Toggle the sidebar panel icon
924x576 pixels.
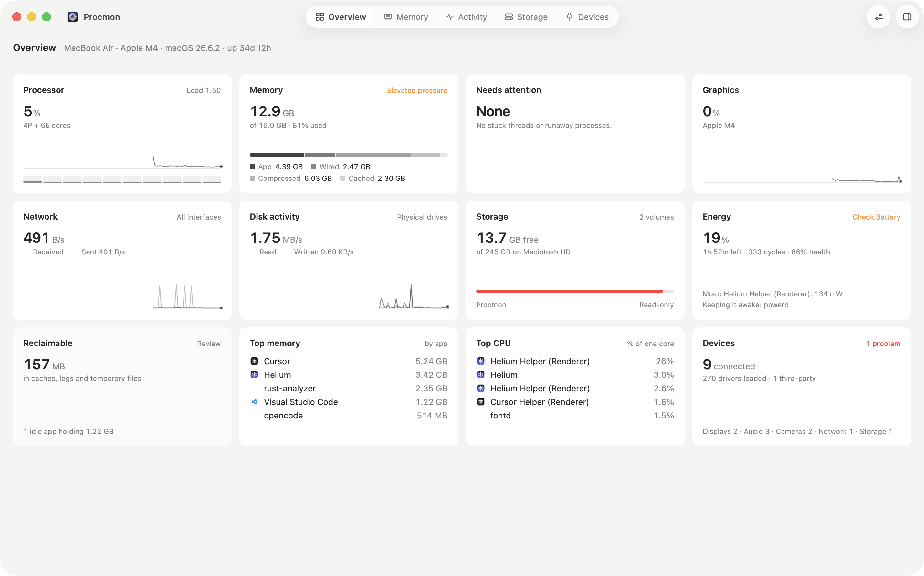(907, 17)
